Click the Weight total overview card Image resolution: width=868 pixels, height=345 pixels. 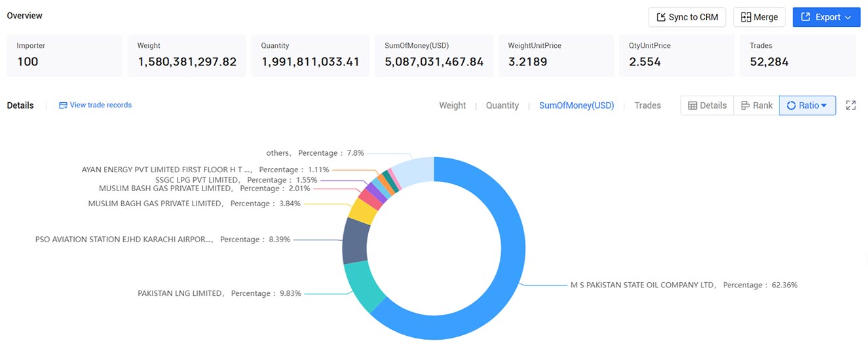coord(187,56)
